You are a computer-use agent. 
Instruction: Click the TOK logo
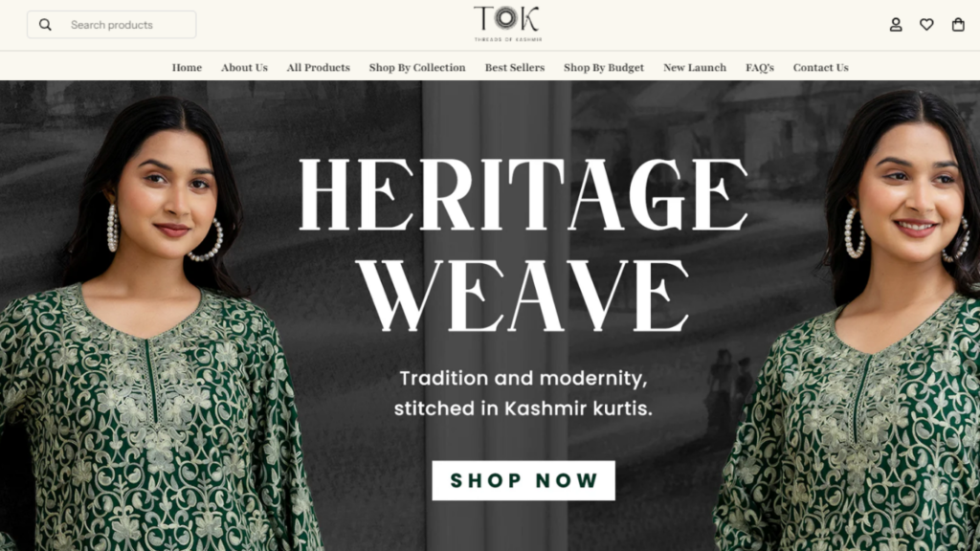[507, 24]
